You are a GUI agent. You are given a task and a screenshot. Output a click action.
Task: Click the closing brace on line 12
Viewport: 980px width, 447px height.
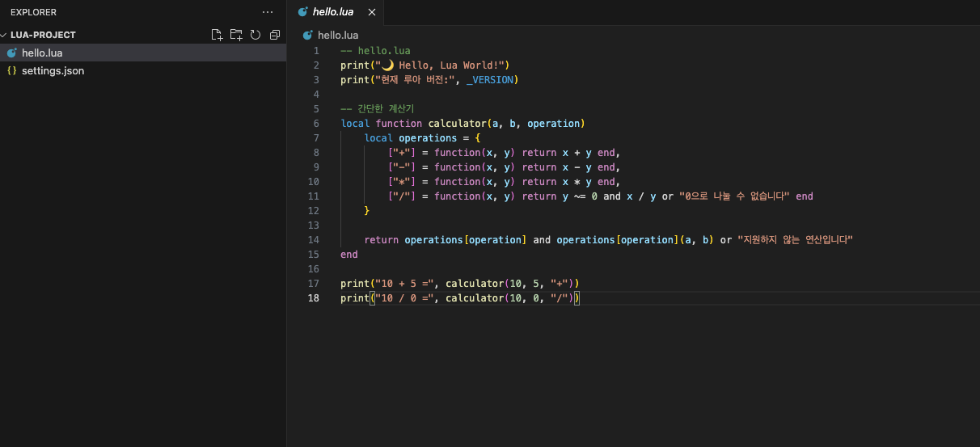pos(367,210)
